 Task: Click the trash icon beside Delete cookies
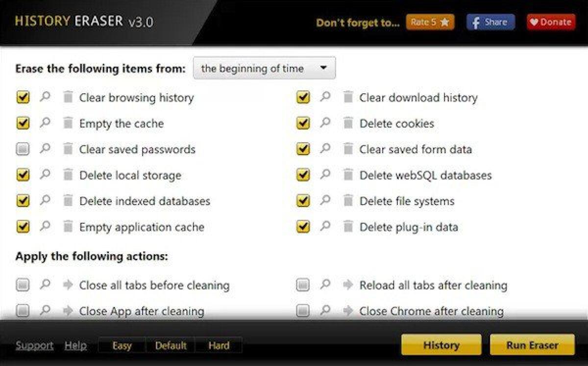click(348, 123)
